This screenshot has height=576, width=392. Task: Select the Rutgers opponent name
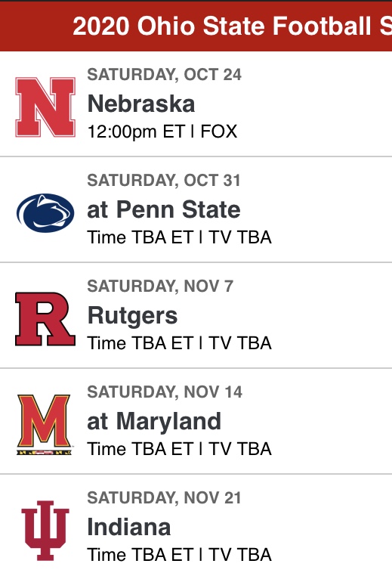(132, 316)
